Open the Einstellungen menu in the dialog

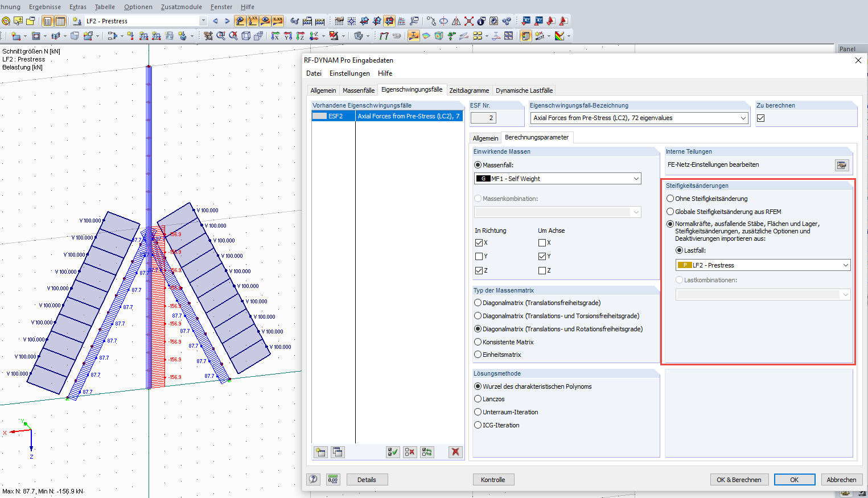pos(349,73)
